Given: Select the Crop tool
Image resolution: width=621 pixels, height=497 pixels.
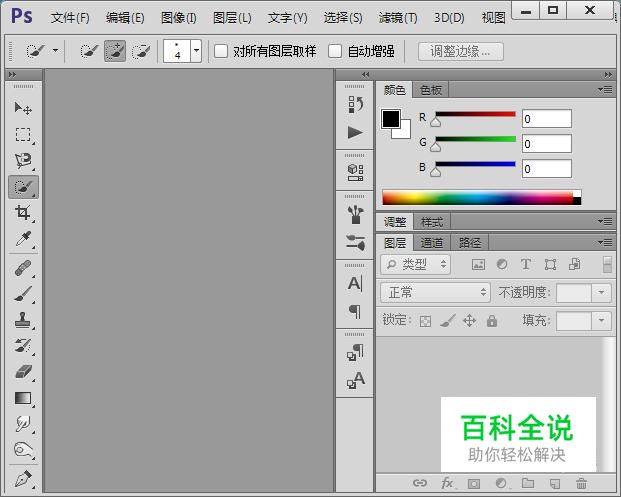Looking at the screenshot, I should 23,213.
